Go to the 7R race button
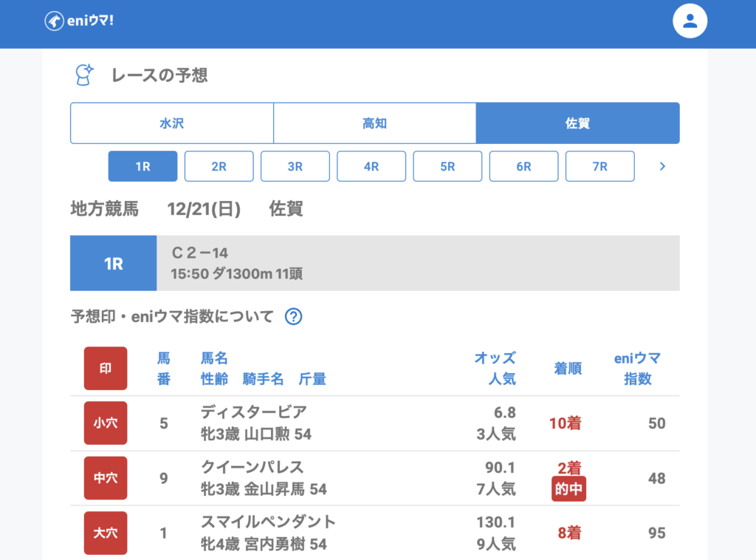 pos(599,166)
